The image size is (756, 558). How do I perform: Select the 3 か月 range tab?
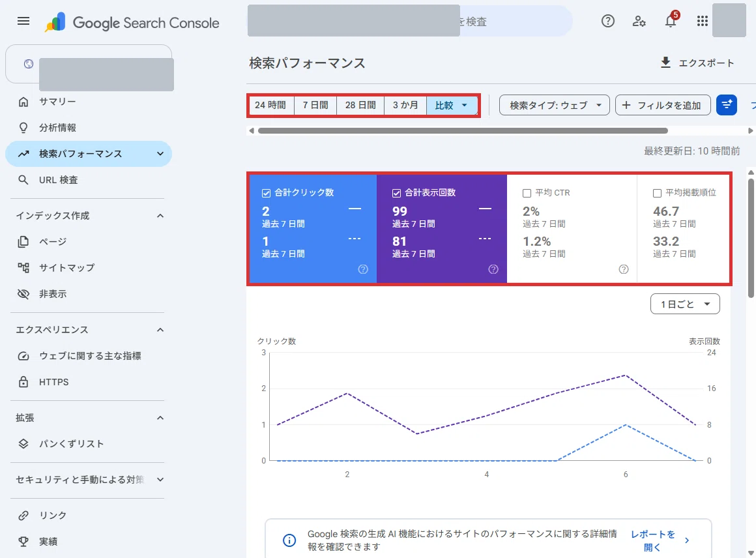[x=405, y=105]
